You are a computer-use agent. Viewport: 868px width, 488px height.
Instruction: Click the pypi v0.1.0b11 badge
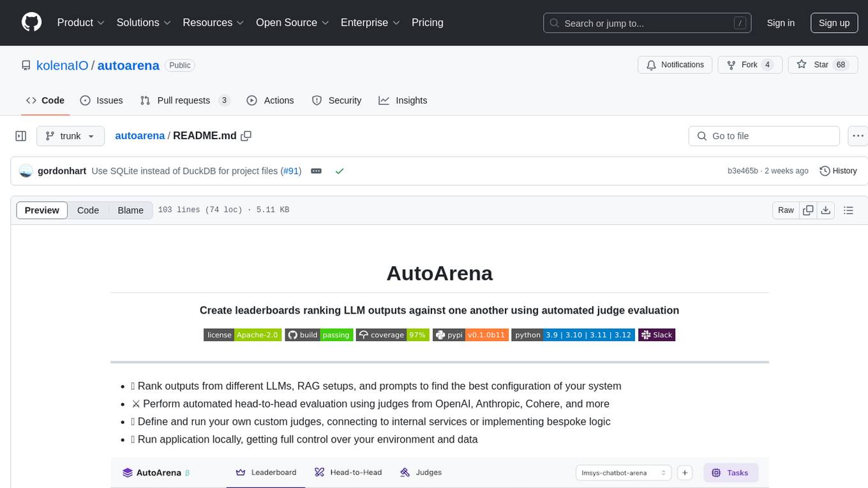tap(470, 335)
